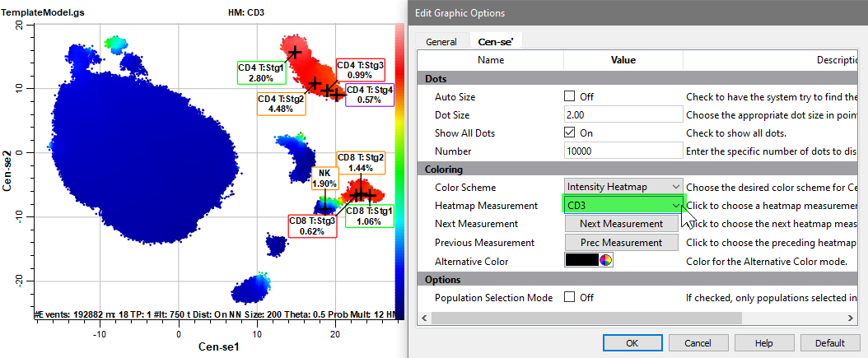Click the black Alternative Color swatch
868x358 pixels.
tap(581, 261)
